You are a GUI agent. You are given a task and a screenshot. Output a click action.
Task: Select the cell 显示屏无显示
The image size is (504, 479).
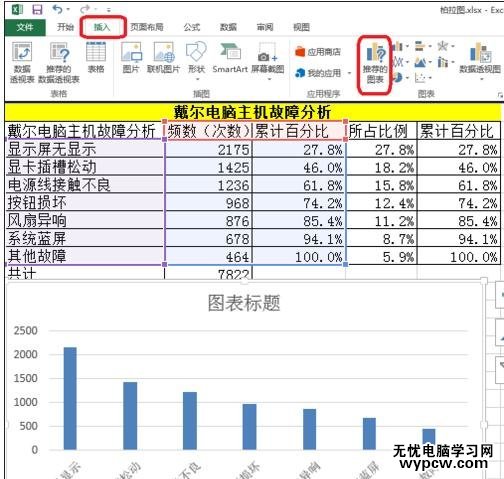click(x=85, y=149)
